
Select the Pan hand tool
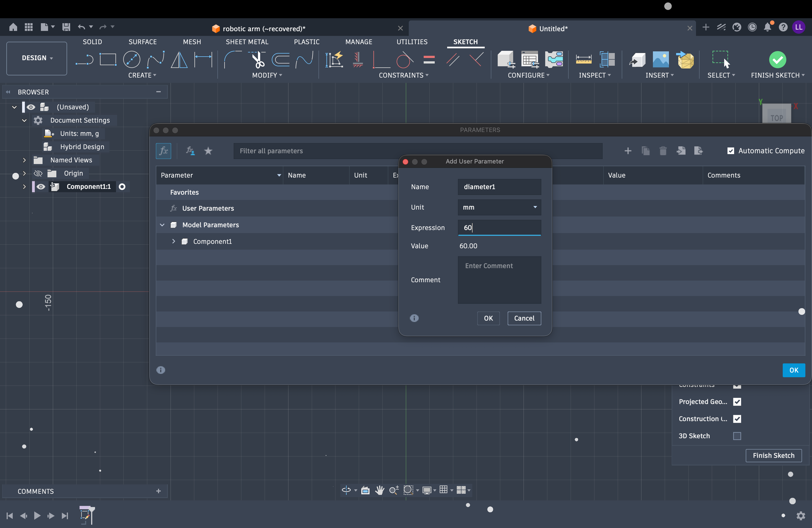379,490
